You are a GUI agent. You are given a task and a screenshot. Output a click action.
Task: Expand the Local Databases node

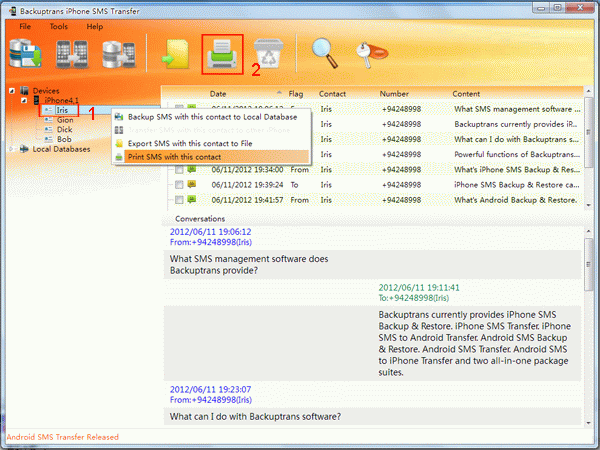[12, 149]
